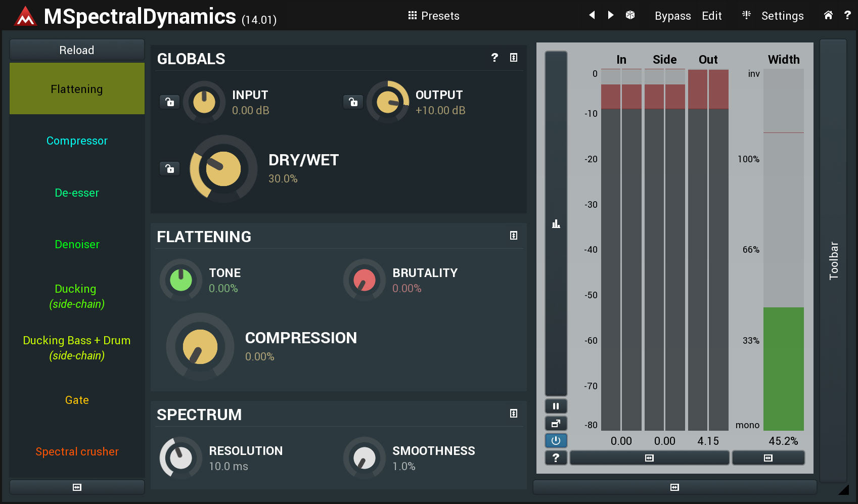Screen dimensions: 858x504
Task: Open the GLOBALS panel help question mark
Action: 494,58
